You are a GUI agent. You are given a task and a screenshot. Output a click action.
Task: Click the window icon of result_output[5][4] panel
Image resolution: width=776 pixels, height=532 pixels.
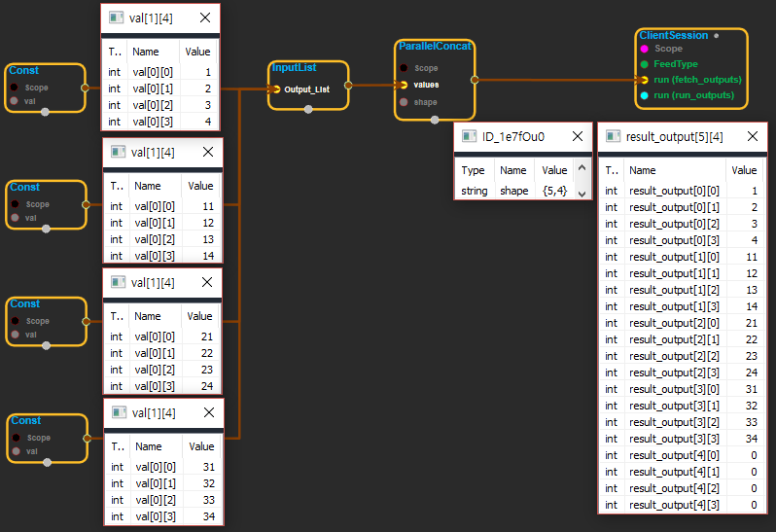[x=612, y=137]
